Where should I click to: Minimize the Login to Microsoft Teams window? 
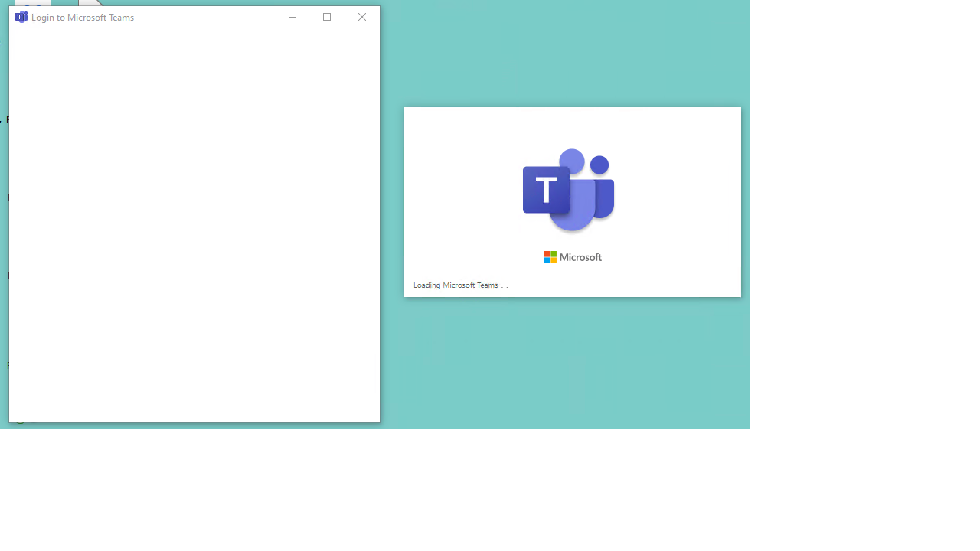pyautogui.click(x=292, y=17)
